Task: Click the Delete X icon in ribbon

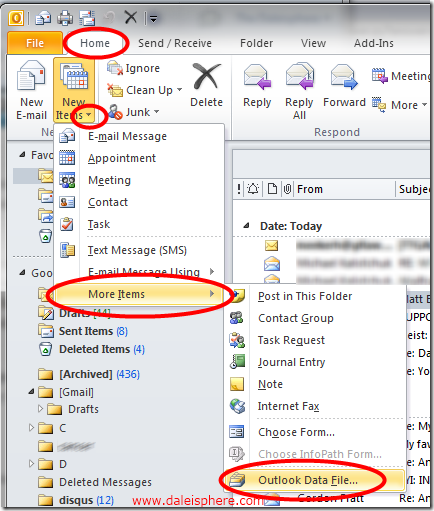Action: point(206,78)
